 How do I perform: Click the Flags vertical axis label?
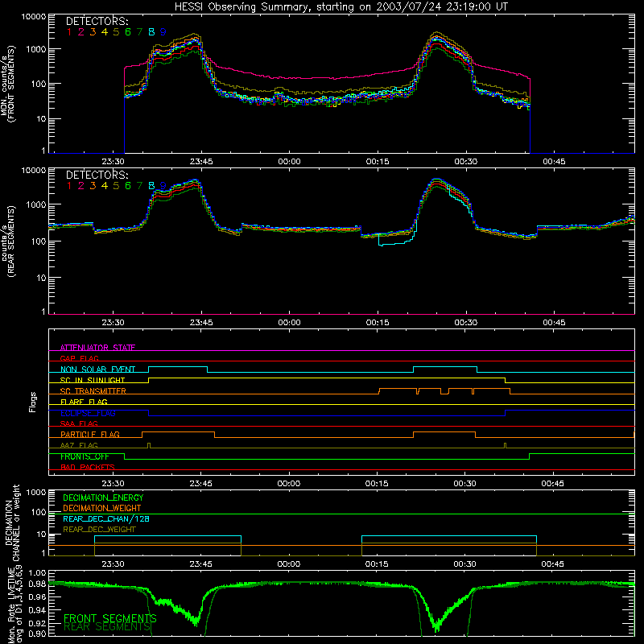pyautogui.click(x=33, y=402)
